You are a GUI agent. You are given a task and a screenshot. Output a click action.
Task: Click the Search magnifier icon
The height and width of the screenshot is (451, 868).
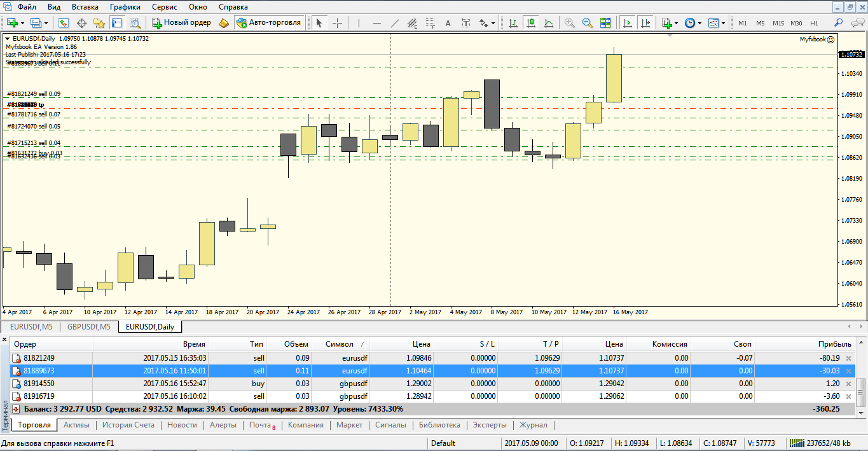[x=839, y=23]
